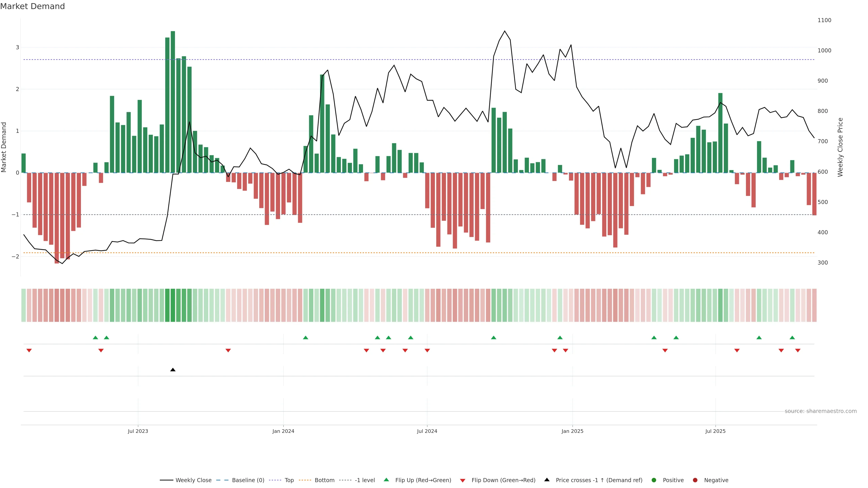This screenshot has width=868, height=488.
Task: Click the black Price crosses -1 legend triangle
Action: tap(547, 480)
